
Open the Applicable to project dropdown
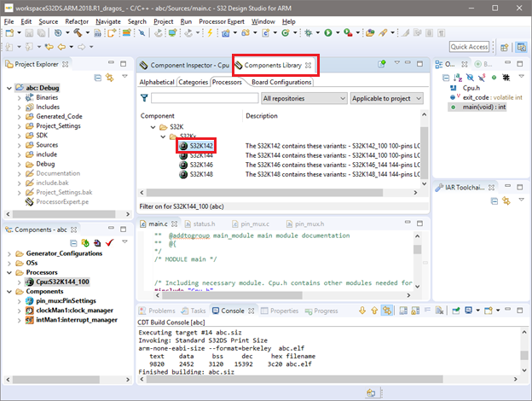coord(386,98)
